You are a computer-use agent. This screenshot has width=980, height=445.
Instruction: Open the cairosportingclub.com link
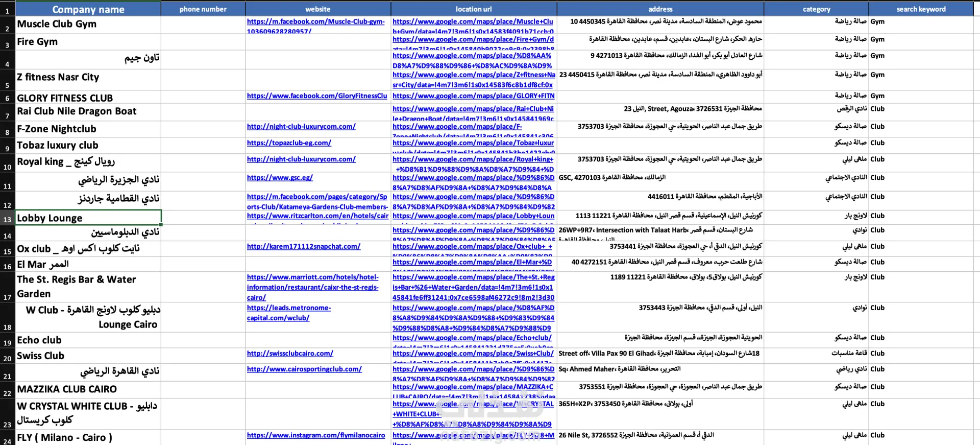click(304, 369)
